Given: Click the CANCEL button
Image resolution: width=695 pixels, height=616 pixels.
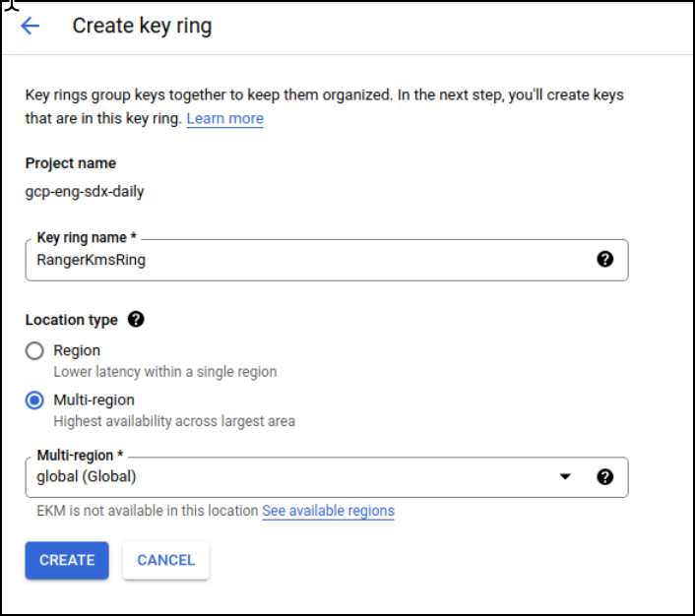Looking at the screenshot, I should coord(165,561).
